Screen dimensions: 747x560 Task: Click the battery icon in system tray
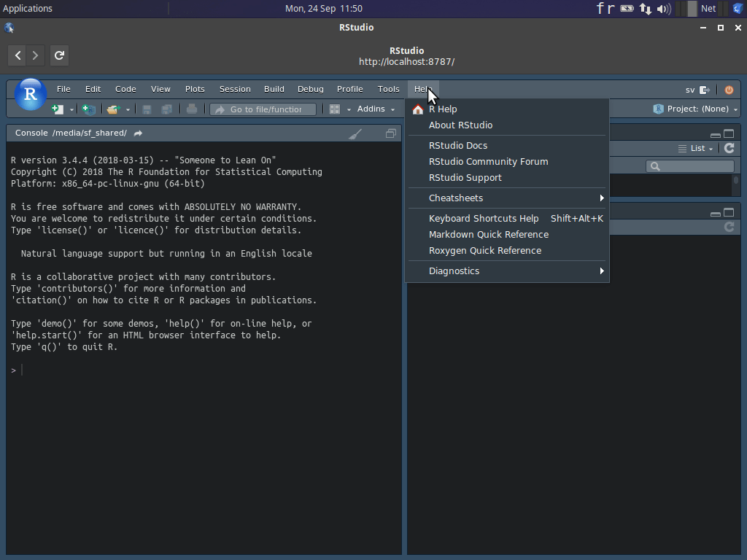[627, 9]
